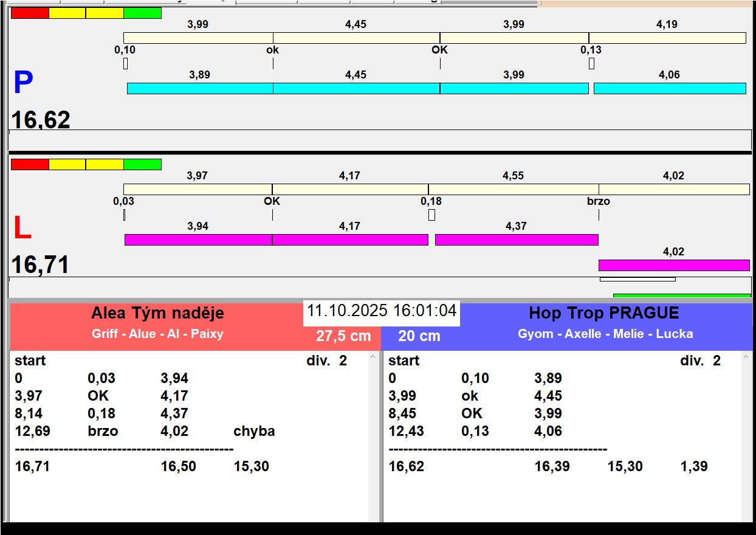The image size is (756, 535).
Task: Click 1,39 in the right results list
Action: click(x=694, y=467)
